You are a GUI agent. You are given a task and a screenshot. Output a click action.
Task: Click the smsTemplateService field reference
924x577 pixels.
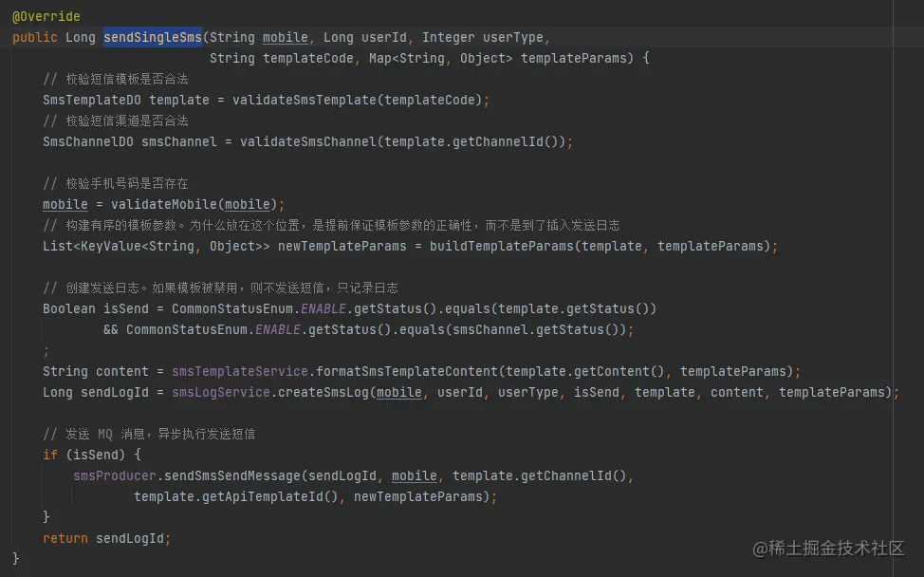239,371
